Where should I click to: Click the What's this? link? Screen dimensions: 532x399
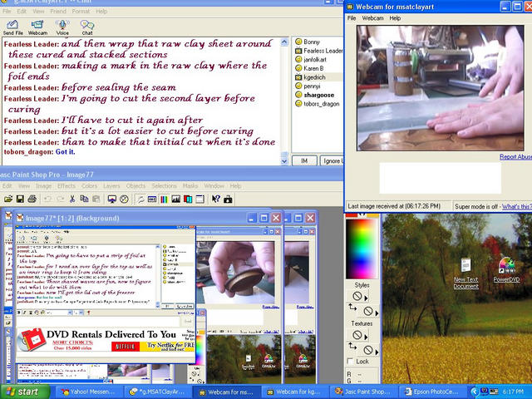pyautogui.click(x=517, y=206)
